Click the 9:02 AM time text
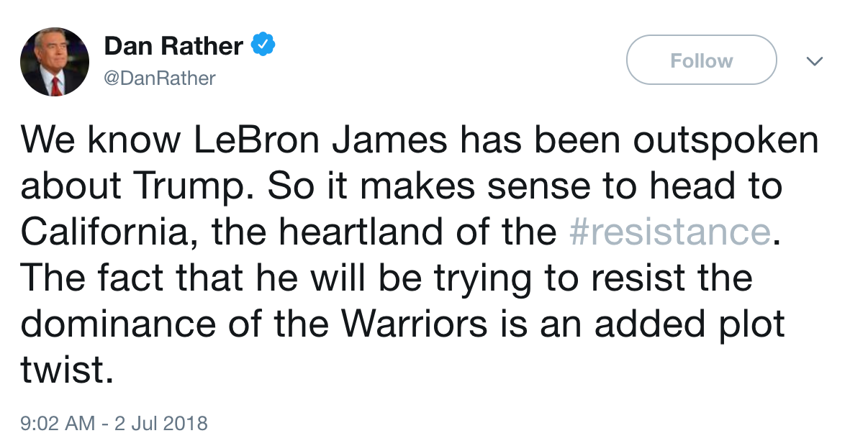 click(x=58, y=423)
